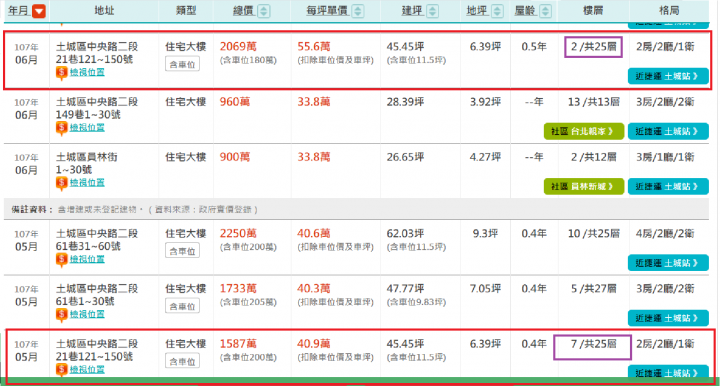Open 檢視位置 link for the 960萬 listing
The image size is (720, 386).
click(87, 127)
